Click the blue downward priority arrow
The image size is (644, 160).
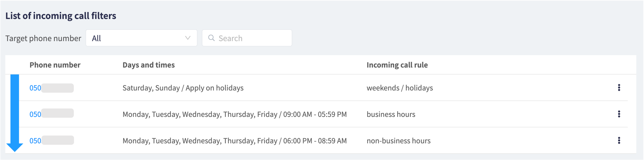(14, 113)
